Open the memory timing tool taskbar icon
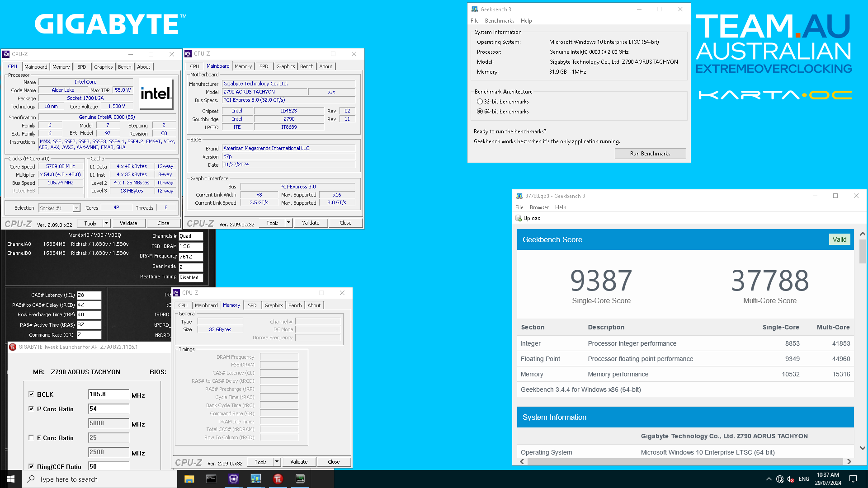868x488 pixels. click(x=300, y=479)
